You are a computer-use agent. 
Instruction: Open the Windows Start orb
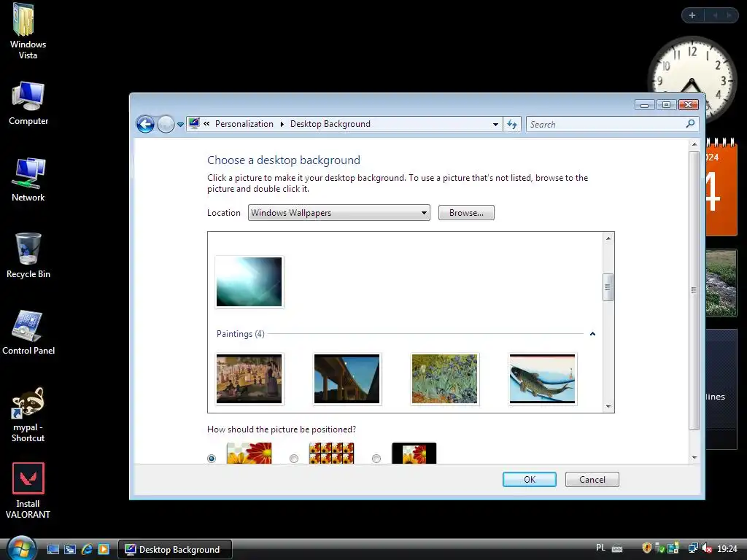(22, 548)
